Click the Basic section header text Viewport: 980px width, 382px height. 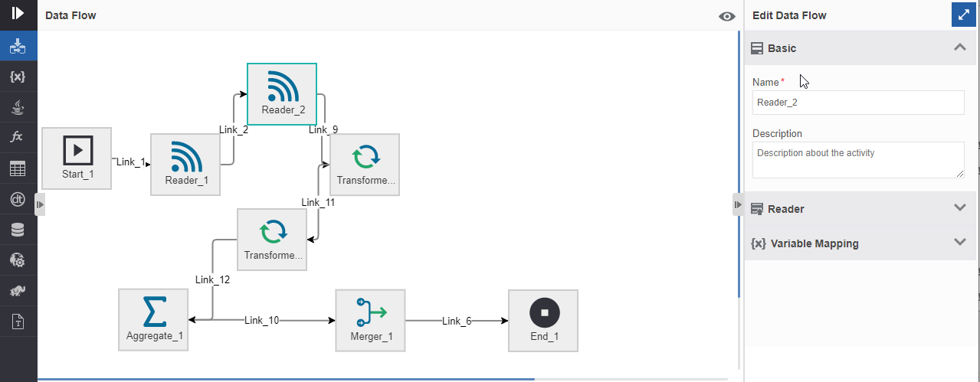click(782, 48)
